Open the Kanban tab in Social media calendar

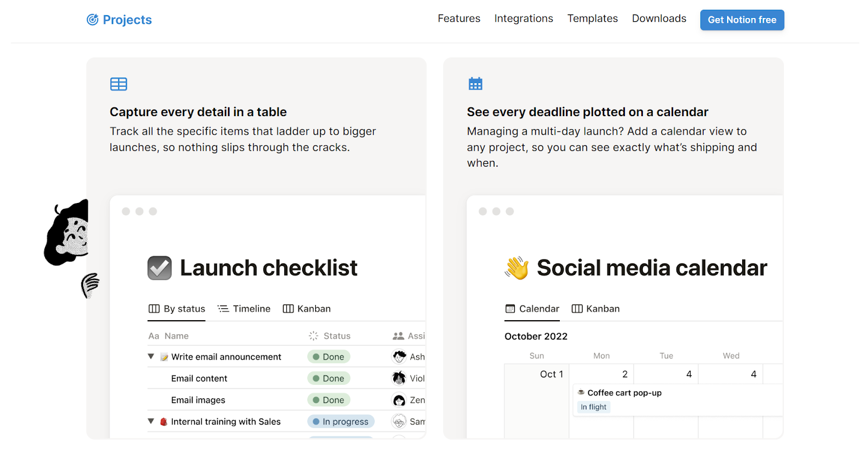pos(596,309)
